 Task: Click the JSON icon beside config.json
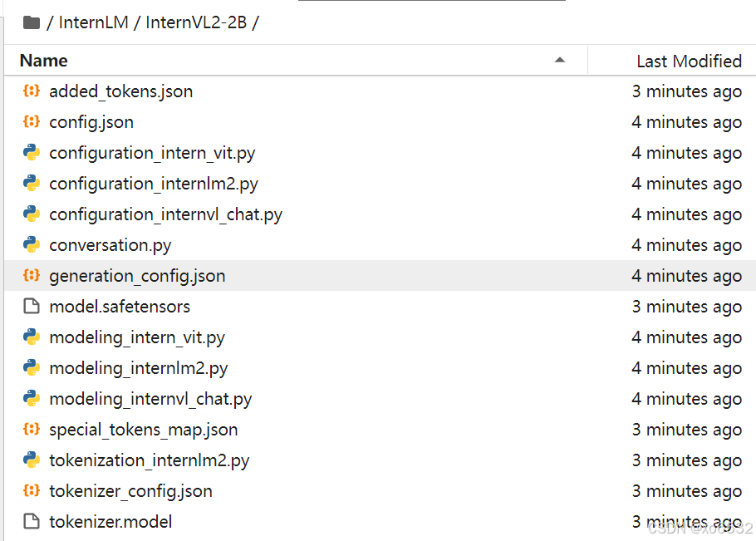(32, 121)
